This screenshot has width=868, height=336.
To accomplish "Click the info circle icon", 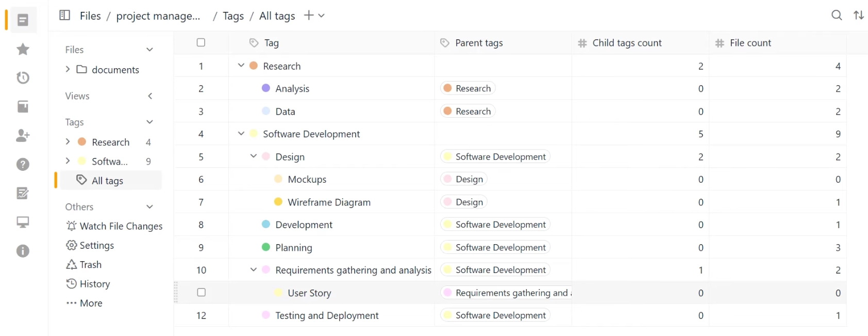I will [23, 251].
